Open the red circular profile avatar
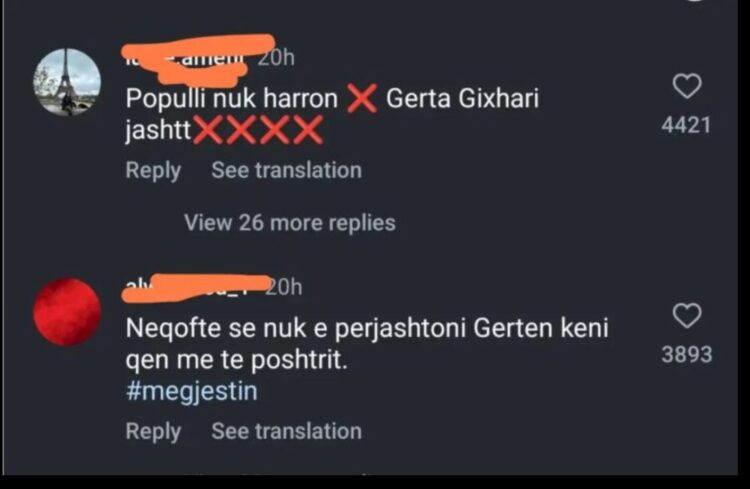This screenshot has width=750, height=489. (x=67, y=312)
